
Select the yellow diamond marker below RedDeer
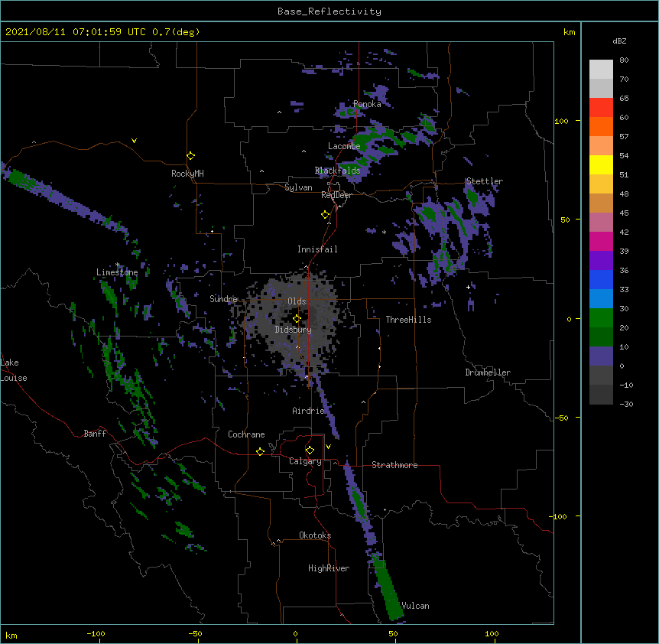326,215
